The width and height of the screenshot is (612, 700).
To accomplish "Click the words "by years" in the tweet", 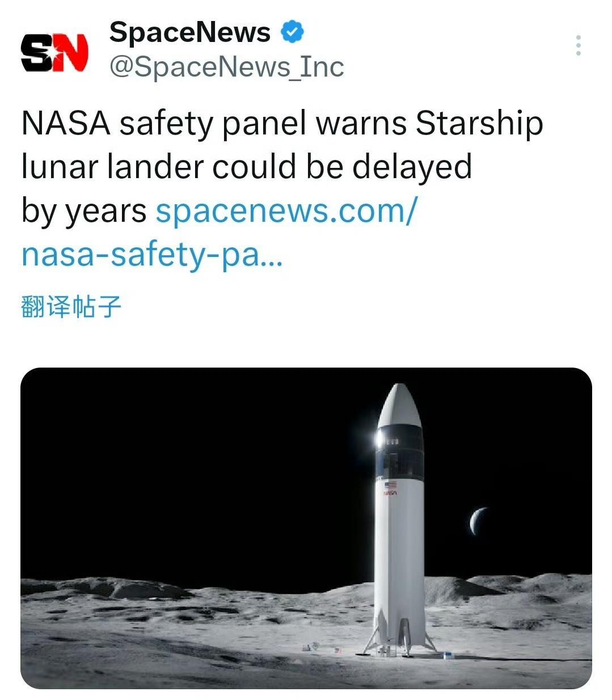I will click(84, 211).
